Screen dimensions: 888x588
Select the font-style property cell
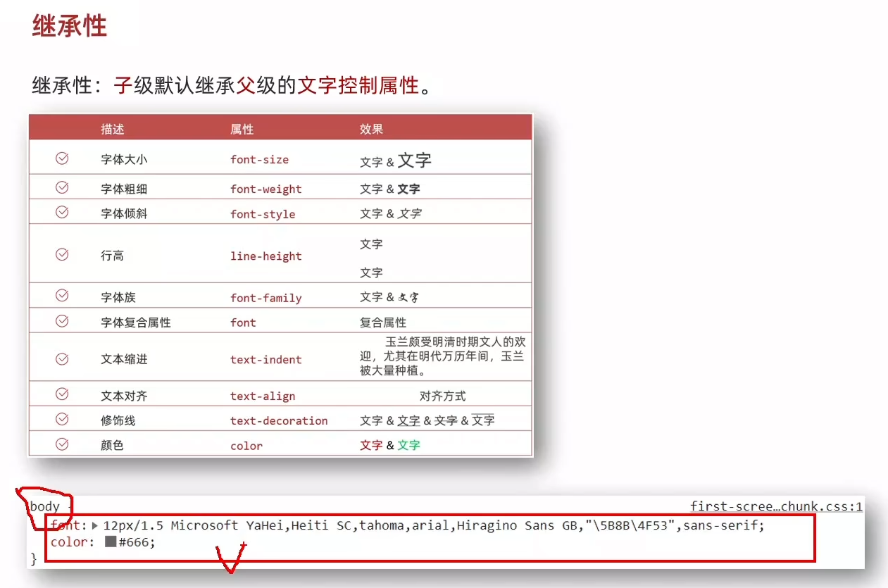pyautogui.click(x=263, y=213)
